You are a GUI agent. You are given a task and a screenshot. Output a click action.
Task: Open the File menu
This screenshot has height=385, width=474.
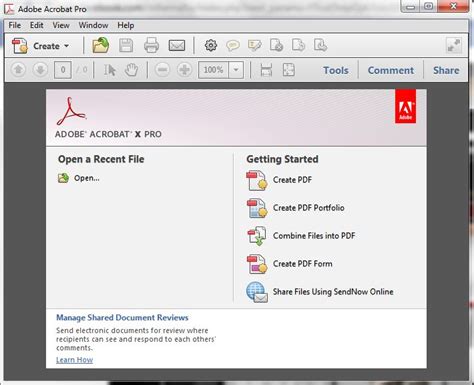15,25
